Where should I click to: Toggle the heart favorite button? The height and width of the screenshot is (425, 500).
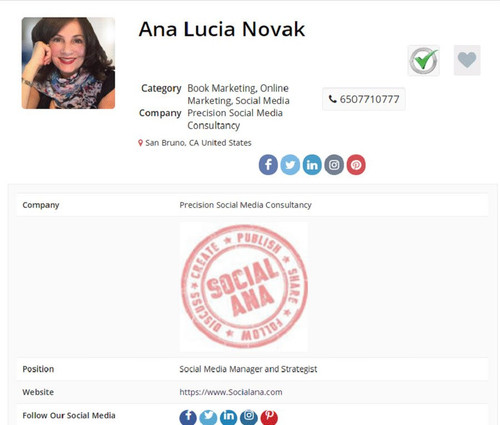coord(467,60)
